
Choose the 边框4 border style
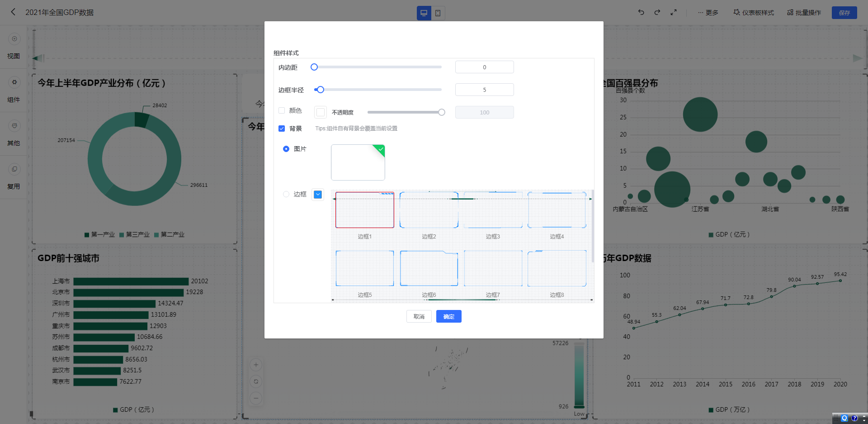pos(557,210)
